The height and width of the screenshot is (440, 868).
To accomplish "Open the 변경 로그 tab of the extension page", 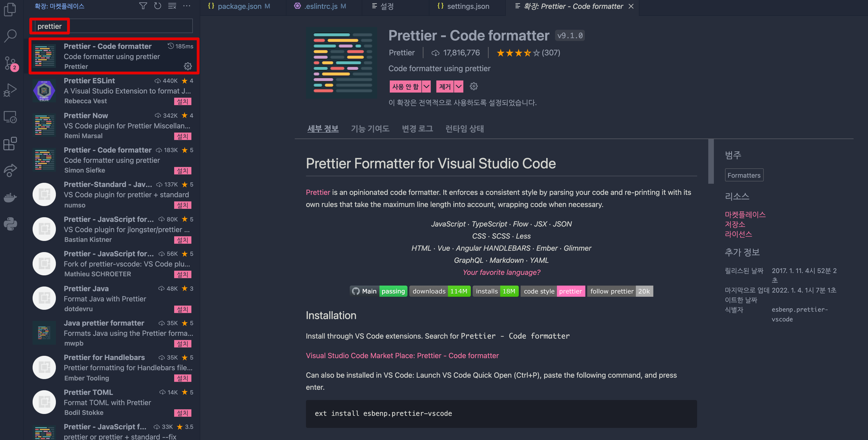I will 417,128.
